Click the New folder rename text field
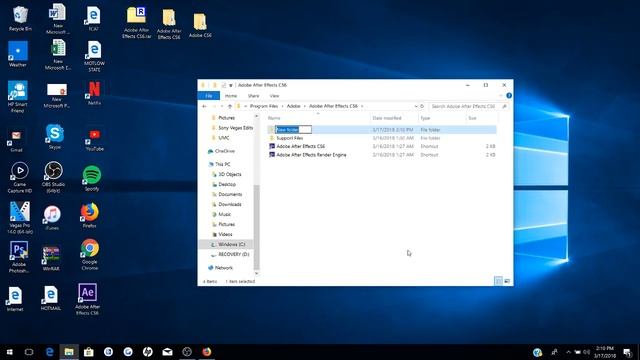 tap(293, 129)
